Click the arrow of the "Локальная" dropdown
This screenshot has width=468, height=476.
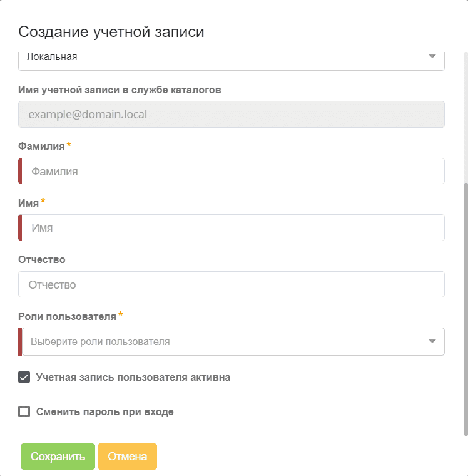(x=432, y=57)
